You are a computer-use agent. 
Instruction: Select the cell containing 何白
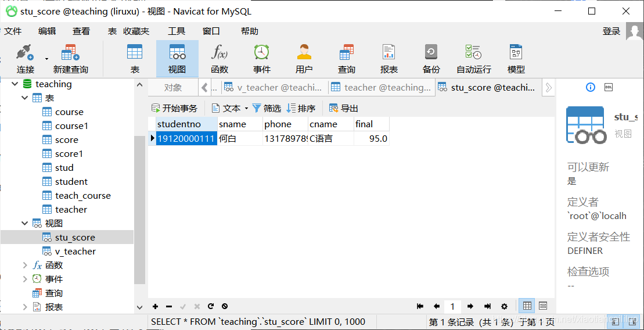pos(240,139)
